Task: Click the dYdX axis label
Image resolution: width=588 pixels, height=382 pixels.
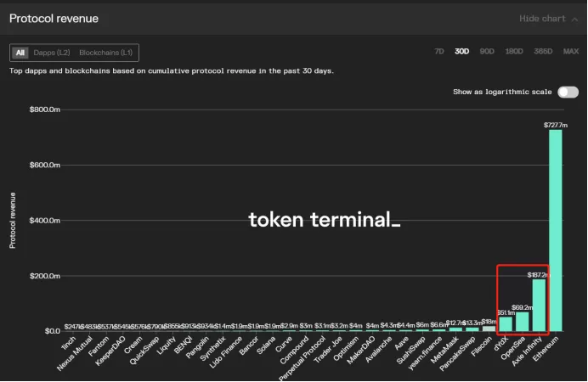Action: (501, 344)
